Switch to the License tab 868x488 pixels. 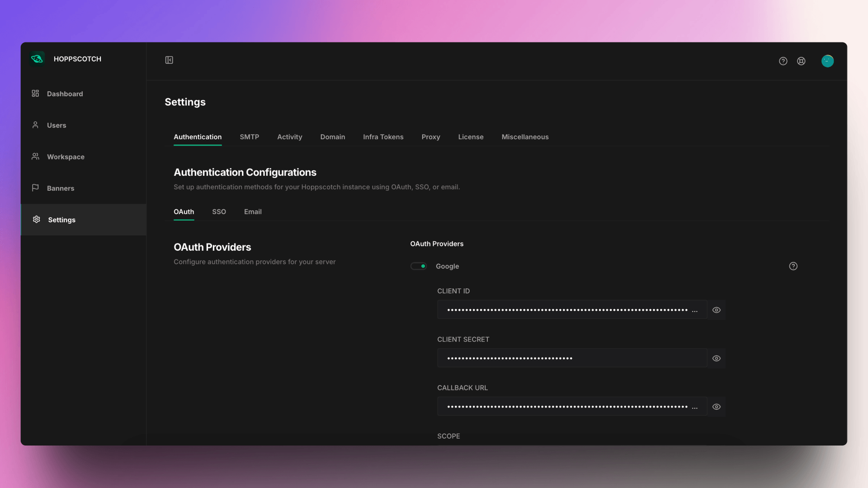tap(471, 137)
